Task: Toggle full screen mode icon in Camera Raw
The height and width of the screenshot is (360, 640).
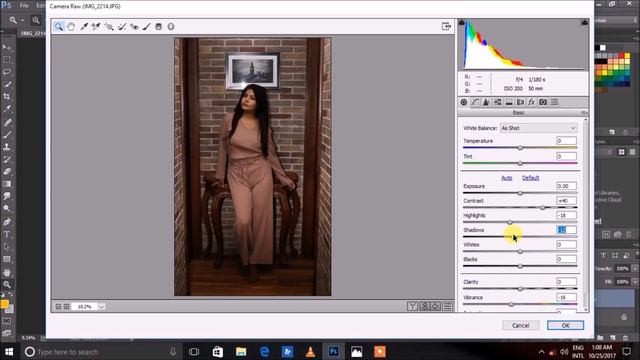Action: [x=446, y=26]
